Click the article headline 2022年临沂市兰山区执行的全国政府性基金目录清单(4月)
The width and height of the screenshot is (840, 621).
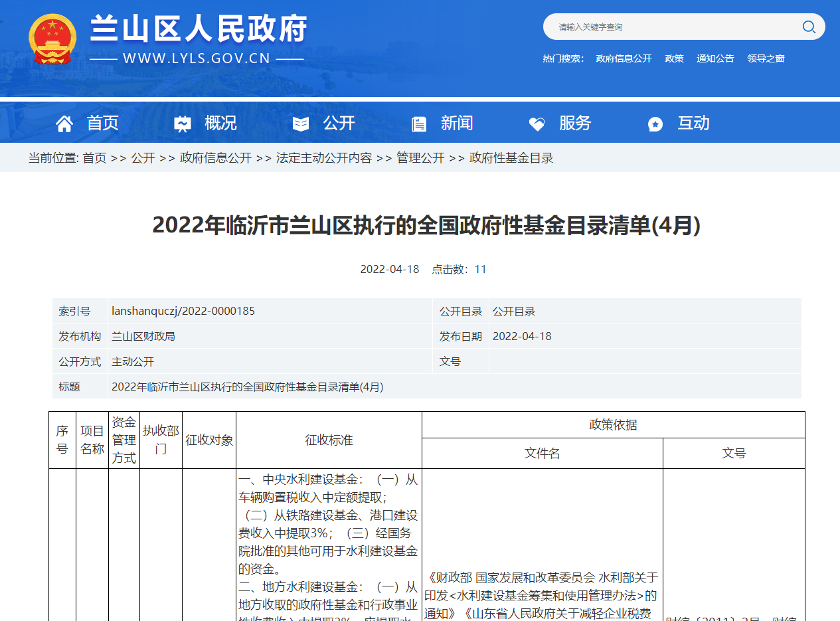coord(426,225)
